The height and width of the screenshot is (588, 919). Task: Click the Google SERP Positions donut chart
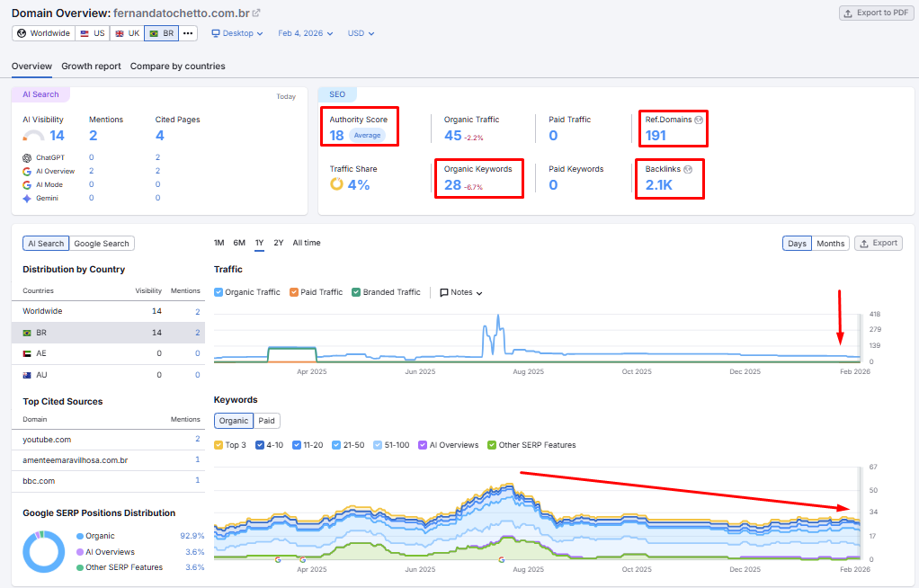[x=43, y=552]
